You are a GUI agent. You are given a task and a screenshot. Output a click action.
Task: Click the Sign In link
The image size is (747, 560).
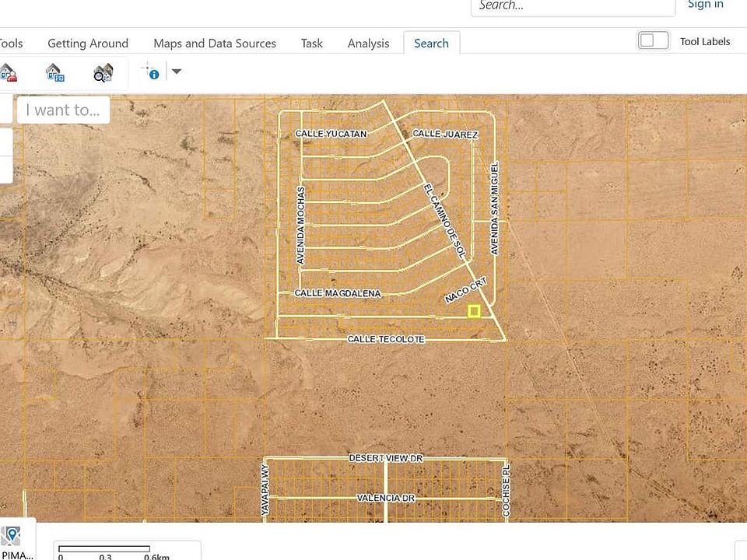[705, 5]
